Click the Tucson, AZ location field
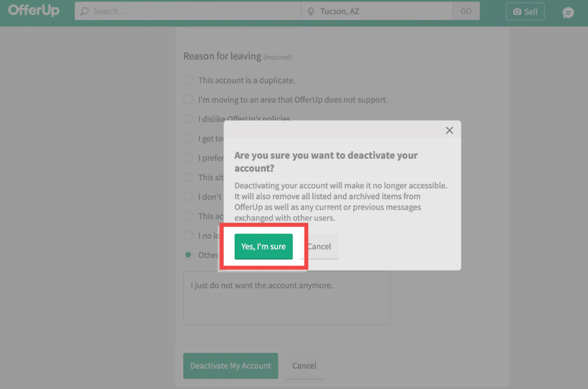The height and width of the screenshot is (389, 588). point(377,11)
